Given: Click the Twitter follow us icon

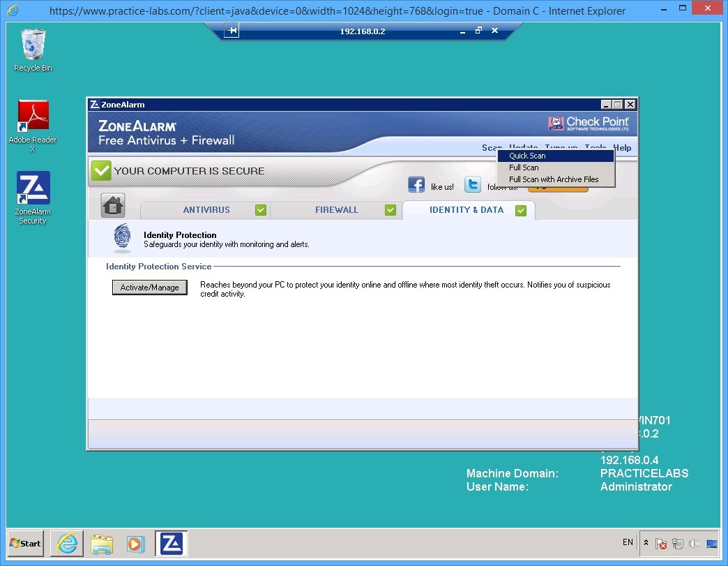Looking at the screenshot, I should click(473, 184).
